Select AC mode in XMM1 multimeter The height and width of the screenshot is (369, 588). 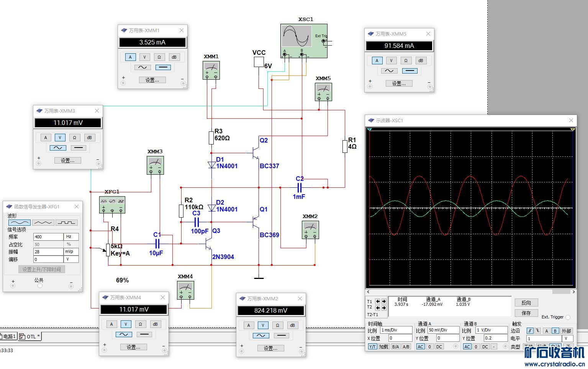[x=142, y=67]
